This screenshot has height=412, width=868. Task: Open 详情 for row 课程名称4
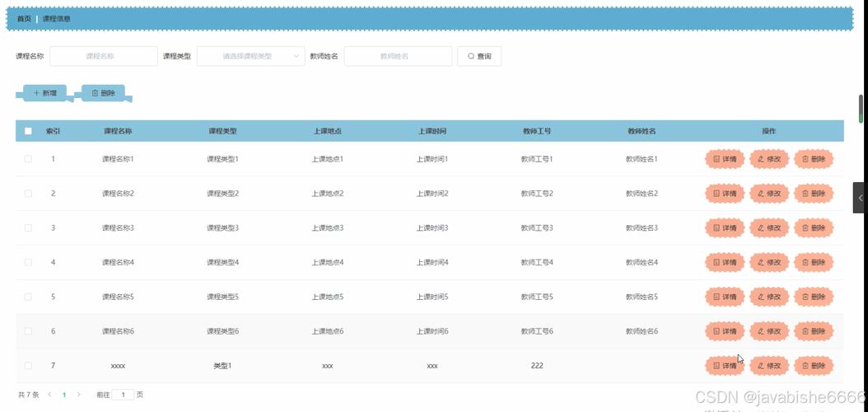click(x=725, y=262)
